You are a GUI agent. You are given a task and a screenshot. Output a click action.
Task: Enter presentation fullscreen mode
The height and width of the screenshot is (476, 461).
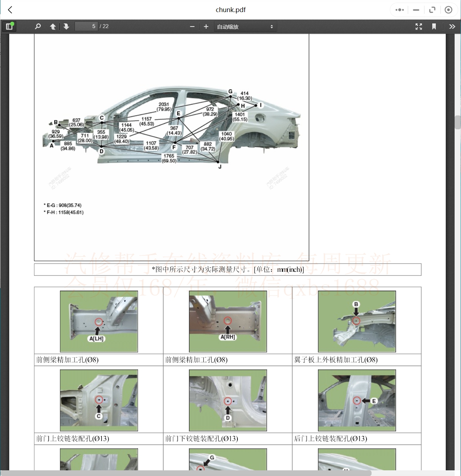pos(418,26)
